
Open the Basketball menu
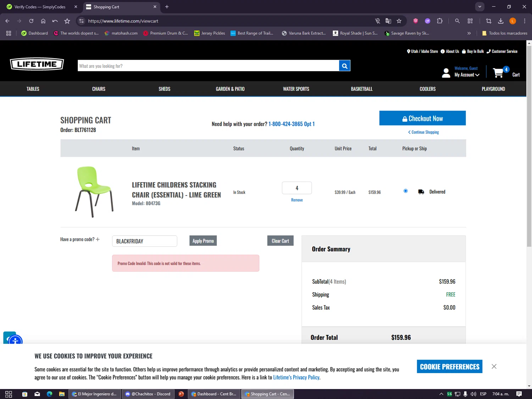point(362,89)
